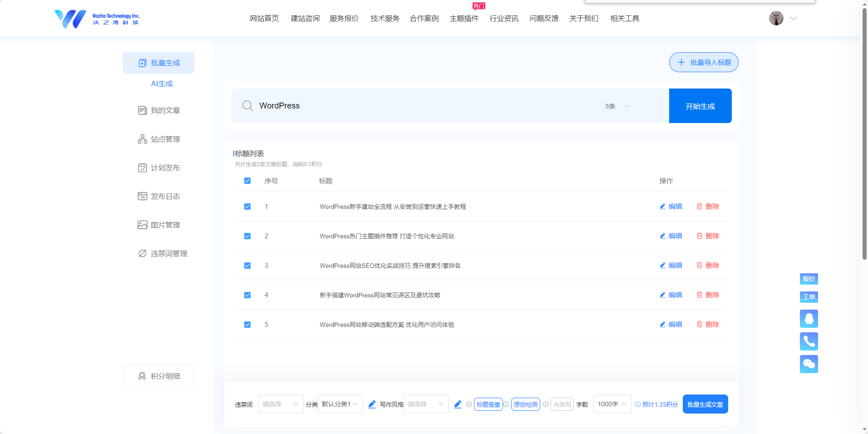Open the 默认分类1 category dropdown

(340, 404)
